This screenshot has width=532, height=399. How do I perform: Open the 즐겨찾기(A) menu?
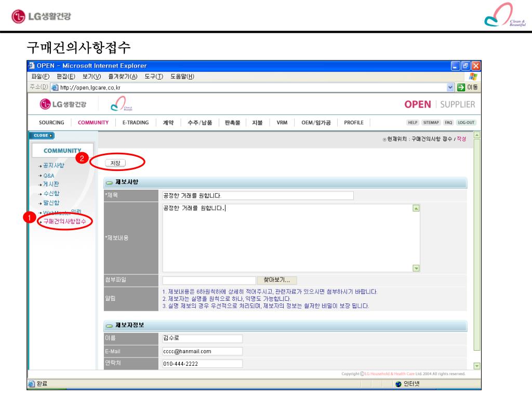tap(123, 76)
